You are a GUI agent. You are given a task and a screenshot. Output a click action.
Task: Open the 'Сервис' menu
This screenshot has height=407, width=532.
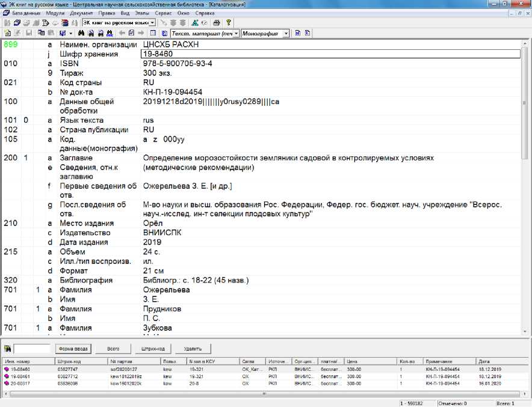pyautogui.click(x=162, y=13)
